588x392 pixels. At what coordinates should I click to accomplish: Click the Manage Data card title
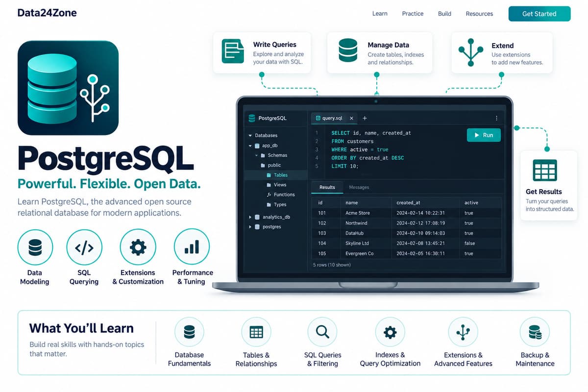(x=389, y=45)
